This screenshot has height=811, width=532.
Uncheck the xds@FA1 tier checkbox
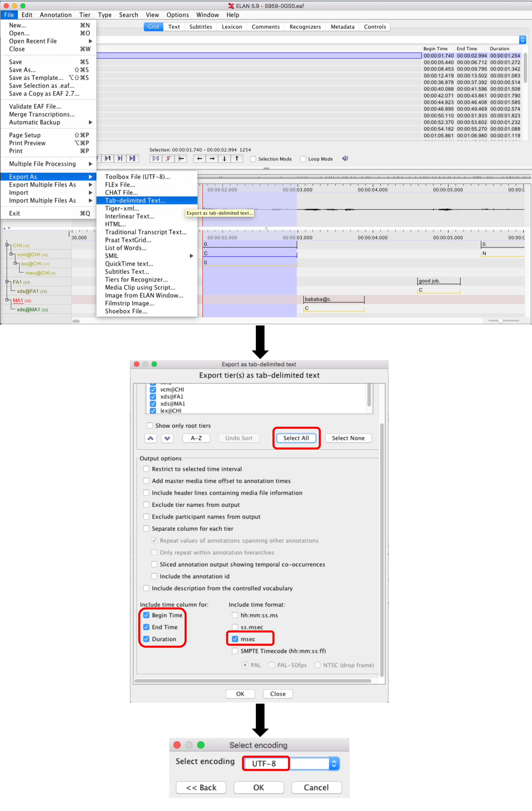click(153, 397)
